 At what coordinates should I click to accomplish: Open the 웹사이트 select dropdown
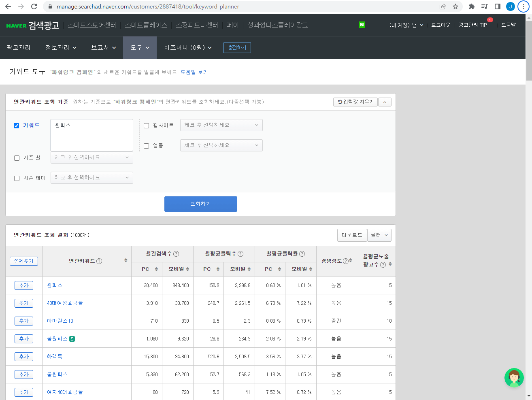pyautogui.click(x=221, y=125)
